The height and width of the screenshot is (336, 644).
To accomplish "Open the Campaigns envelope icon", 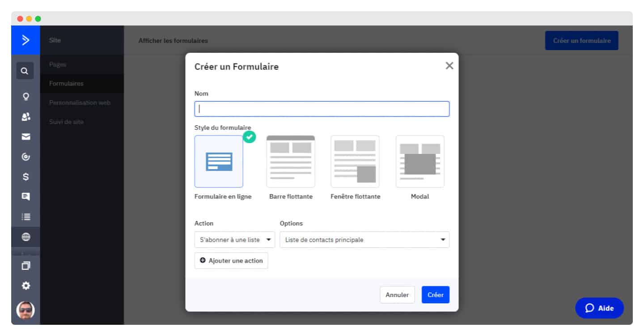I will 26,137.
